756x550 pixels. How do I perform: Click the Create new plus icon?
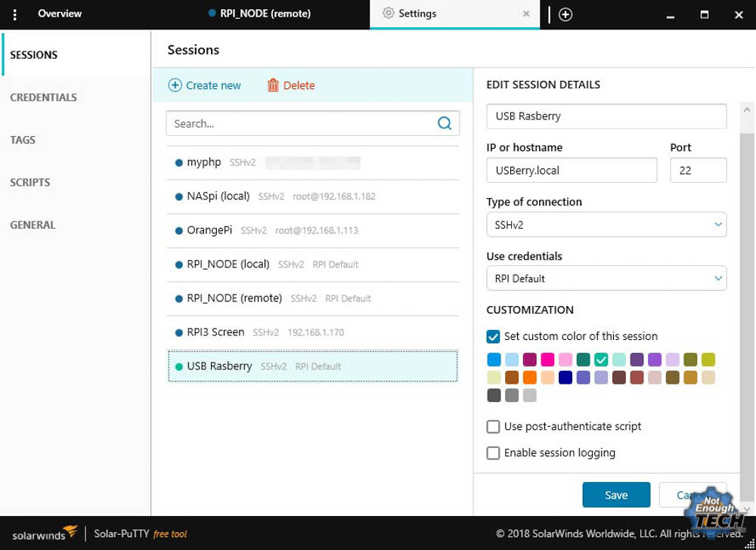[x=175, y=85]
